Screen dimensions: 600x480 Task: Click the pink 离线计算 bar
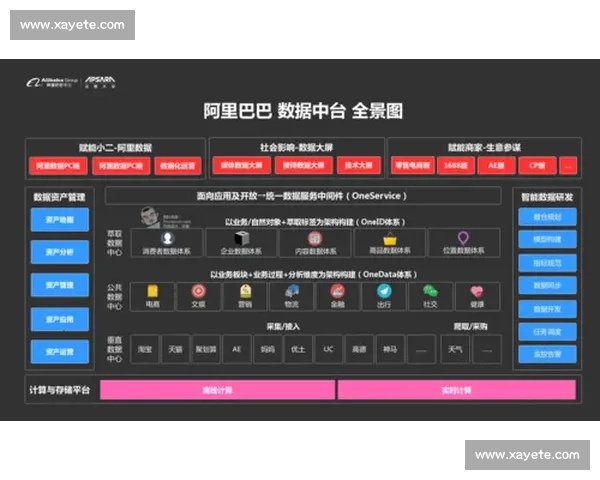click(217, 390)
